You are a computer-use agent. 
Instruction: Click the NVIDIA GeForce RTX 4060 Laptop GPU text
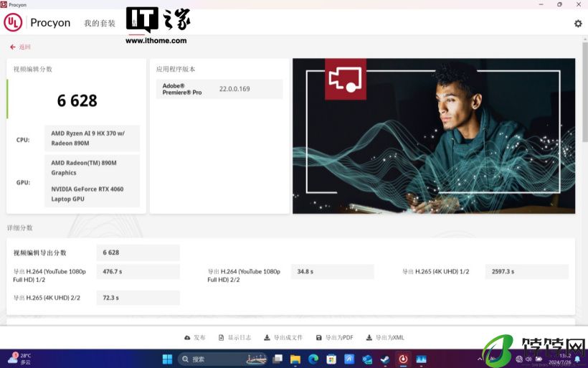pyautogui.click(x=87, y=194)
